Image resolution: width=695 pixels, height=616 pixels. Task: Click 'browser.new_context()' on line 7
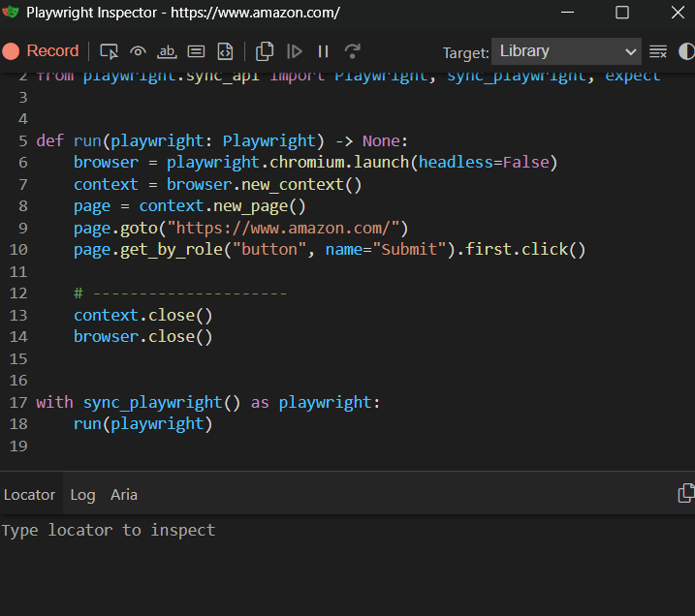pos(265,184)
